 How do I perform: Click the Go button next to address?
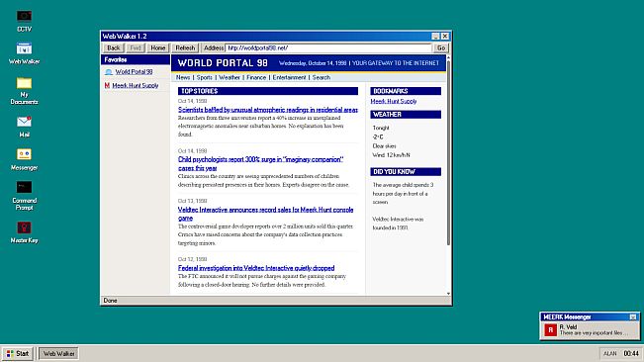[x=441, y=48]
